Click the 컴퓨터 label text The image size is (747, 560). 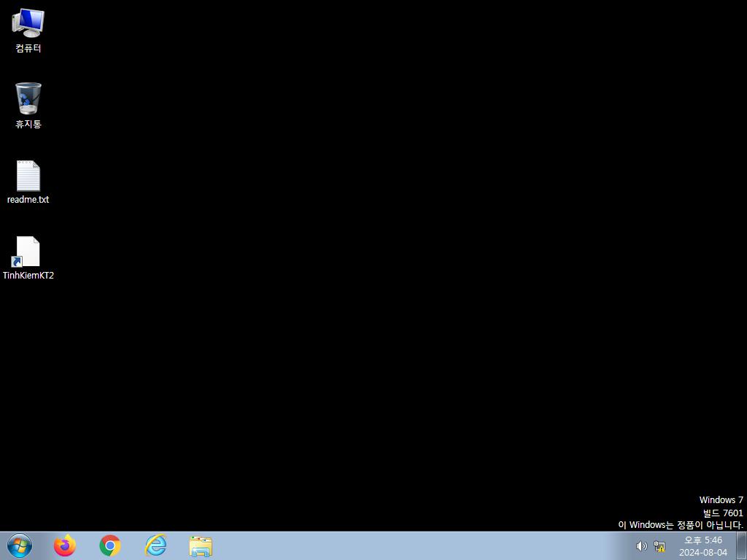coord(28,48)
